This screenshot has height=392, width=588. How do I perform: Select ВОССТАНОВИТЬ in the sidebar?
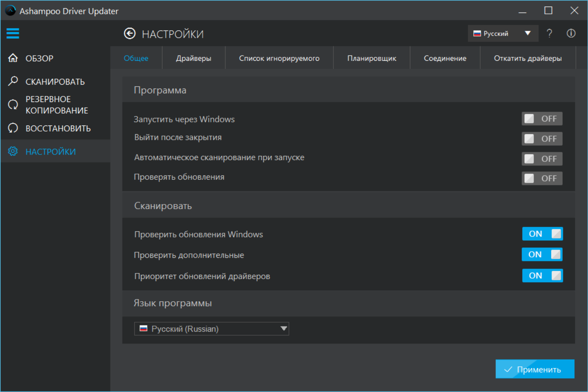[x=55, y=128]
